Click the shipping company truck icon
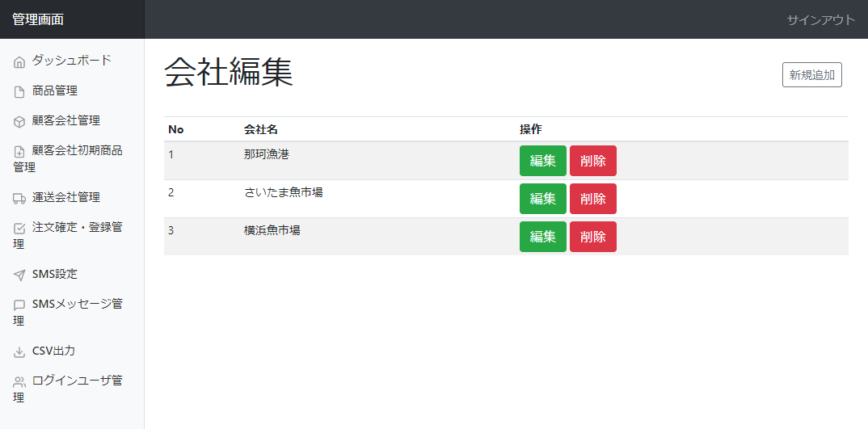The image size is (868, 429). click(x=19, y=199)
